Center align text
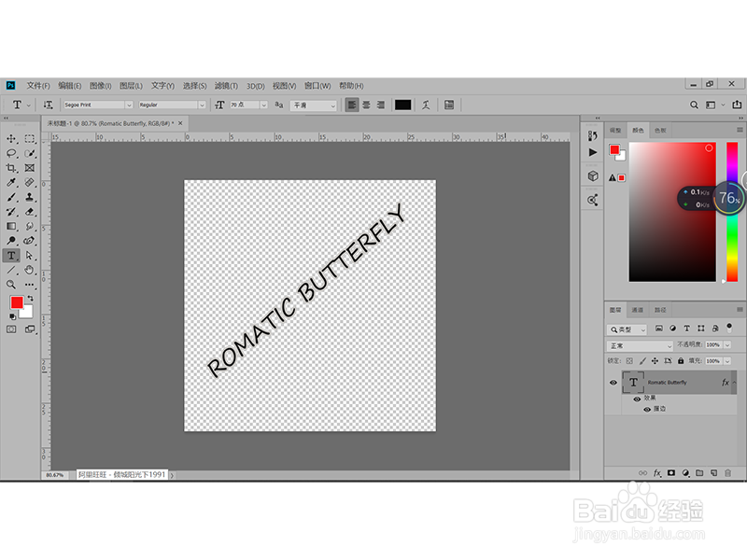 [x=366, y=105]
